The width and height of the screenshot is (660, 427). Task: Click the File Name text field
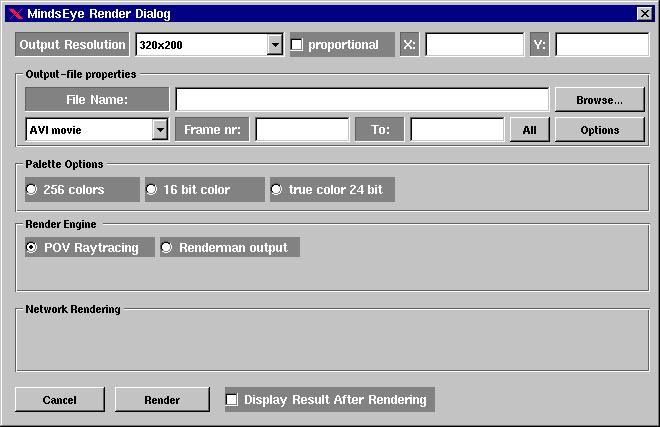[x=362, y=100]
